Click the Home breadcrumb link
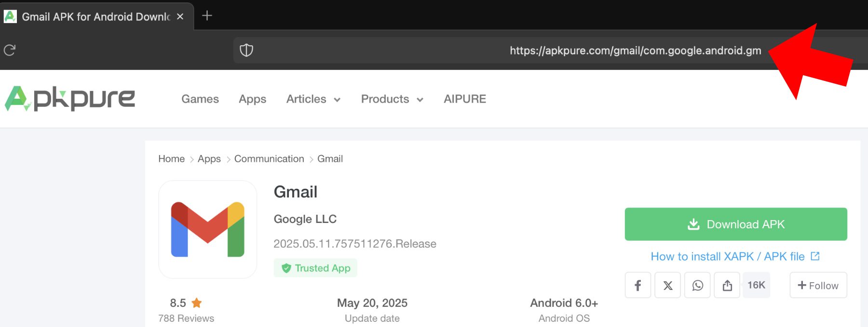The image size is (868, 327). point(171,159)
